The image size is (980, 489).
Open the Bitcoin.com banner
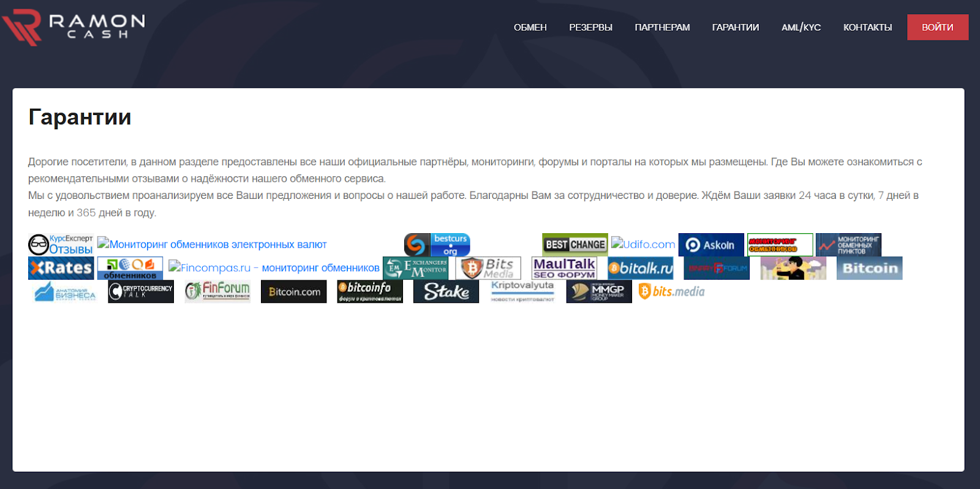pos(294,291)
